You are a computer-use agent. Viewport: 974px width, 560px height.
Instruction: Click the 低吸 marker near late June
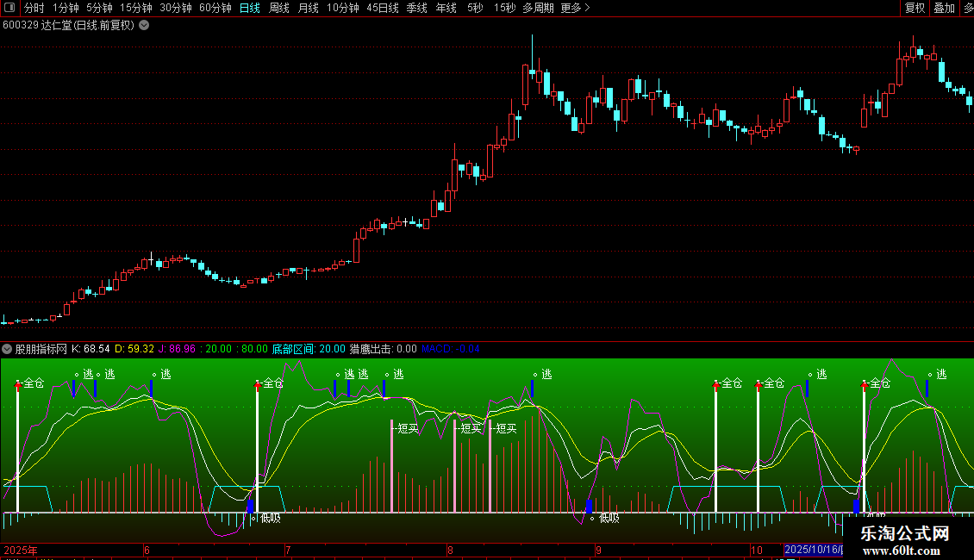269,518
